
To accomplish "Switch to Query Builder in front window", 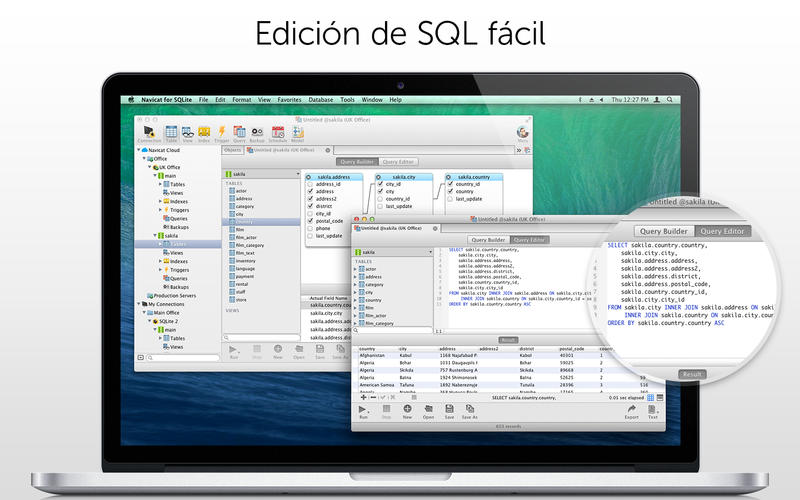I will (488, 240).
